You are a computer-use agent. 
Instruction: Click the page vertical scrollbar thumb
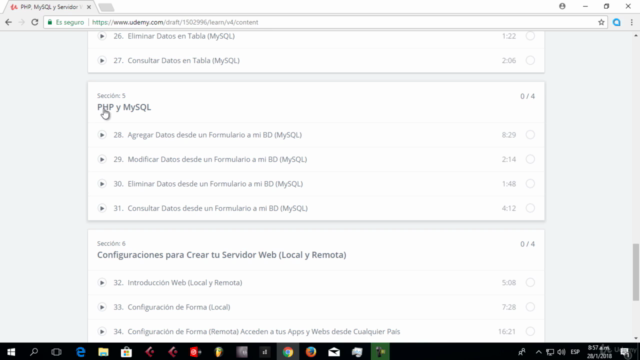[x=636, y=272]
